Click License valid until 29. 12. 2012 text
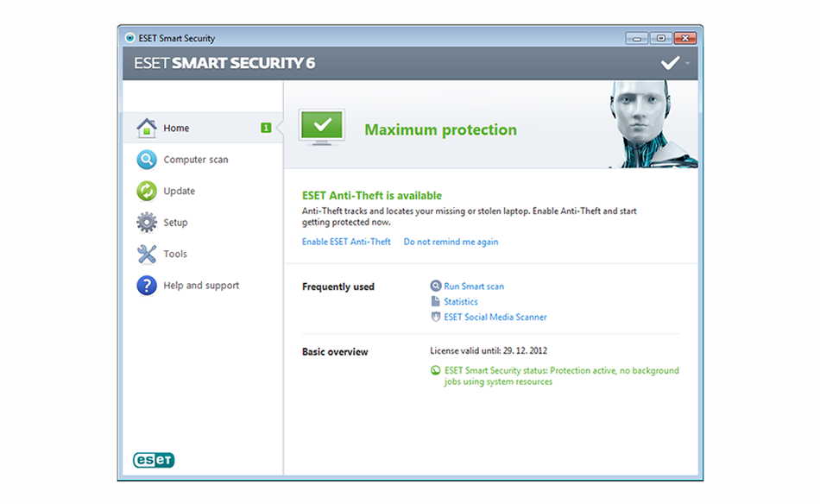The image size is (820, 504). click(x=489, y=350)
